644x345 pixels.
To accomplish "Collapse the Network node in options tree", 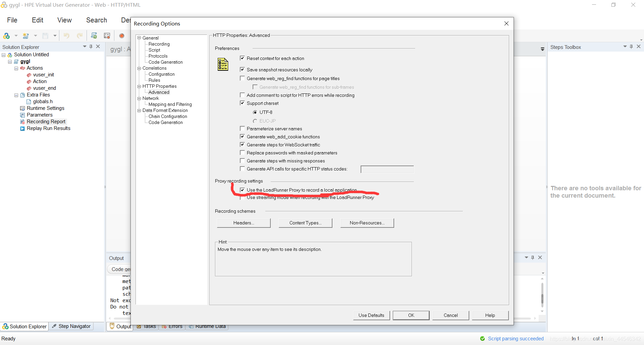I will coord(139,98).
